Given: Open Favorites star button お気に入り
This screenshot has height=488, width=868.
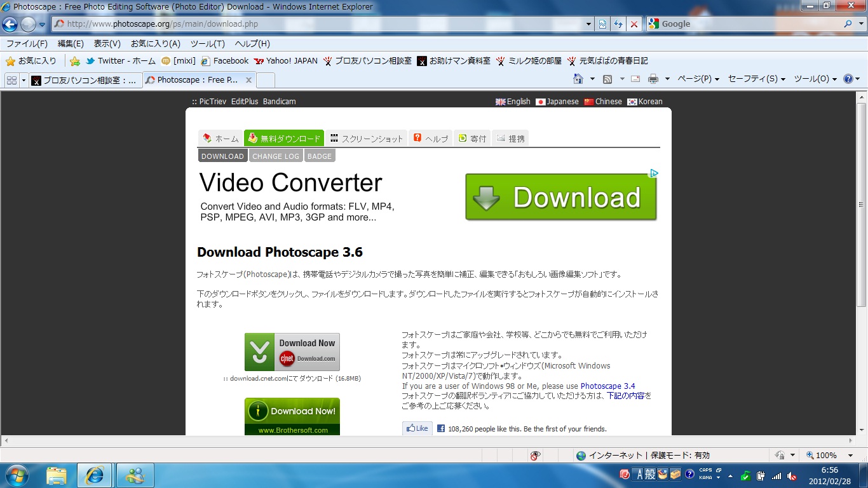Looking at the screenshot, I should point(31,61).
